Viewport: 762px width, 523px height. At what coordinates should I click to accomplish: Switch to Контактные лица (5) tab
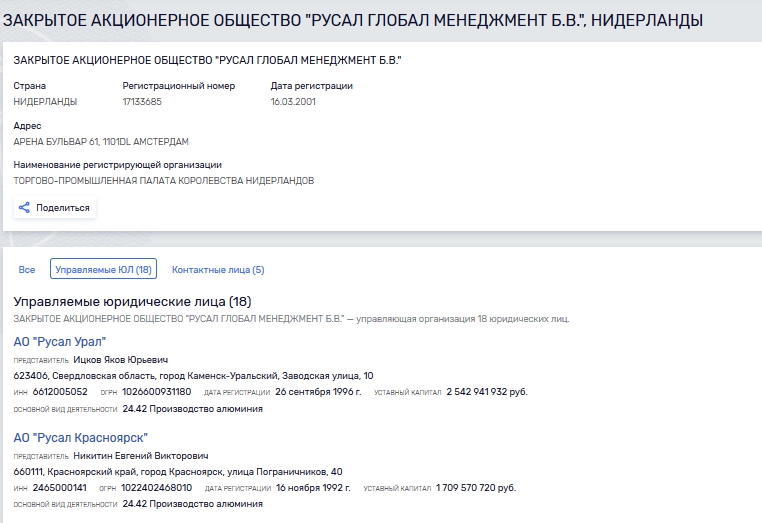tap(218, 270)
